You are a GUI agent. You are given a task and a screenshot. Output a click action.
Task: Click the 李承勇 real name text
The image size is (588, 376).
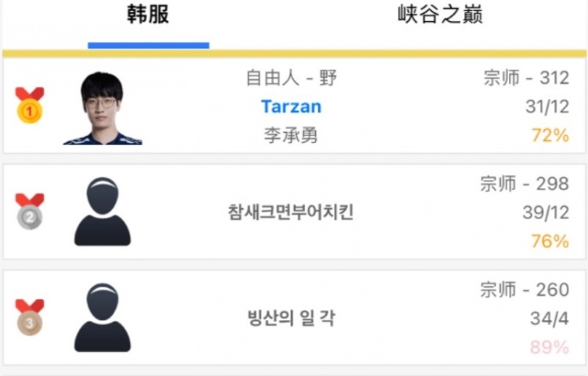(291, 135)
